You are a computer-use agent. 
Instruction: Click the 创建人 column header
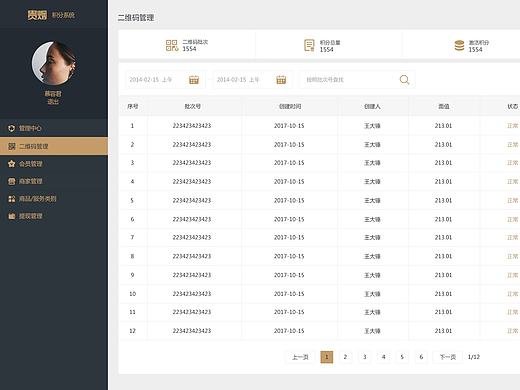(372, 106)
